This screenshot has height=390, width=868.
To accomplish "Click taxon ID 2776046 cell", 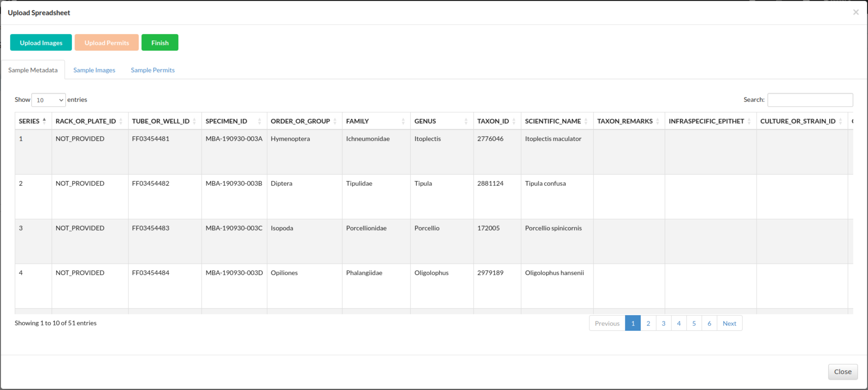I will click(x=497, y=152).
